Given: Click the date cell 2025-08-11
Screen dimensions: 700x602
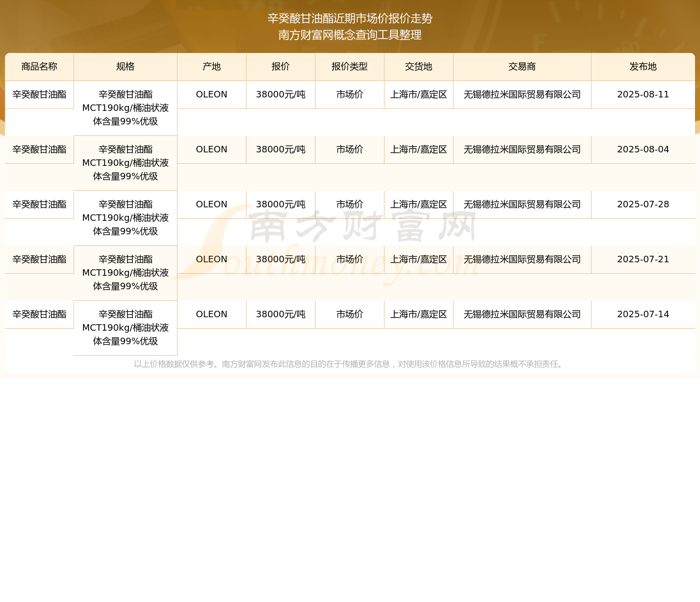Looking at the screenshot, I should point(643,94).
